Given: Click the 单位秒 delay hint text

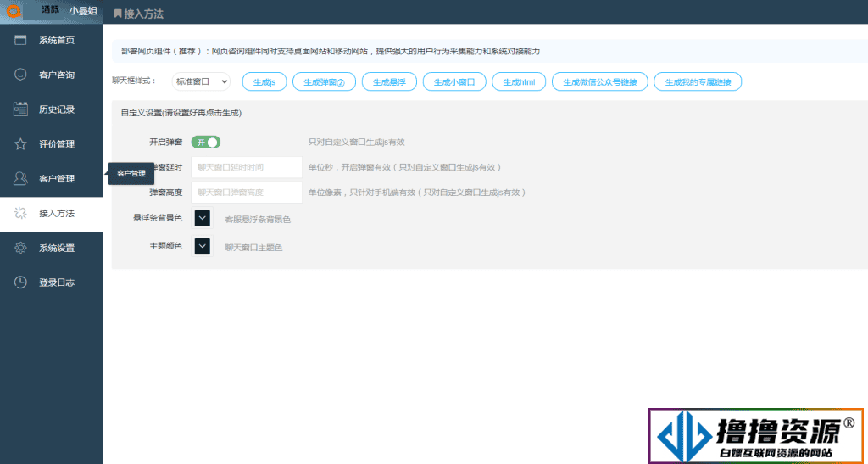Looking at the screenshot, I should [x=405, y=166].
